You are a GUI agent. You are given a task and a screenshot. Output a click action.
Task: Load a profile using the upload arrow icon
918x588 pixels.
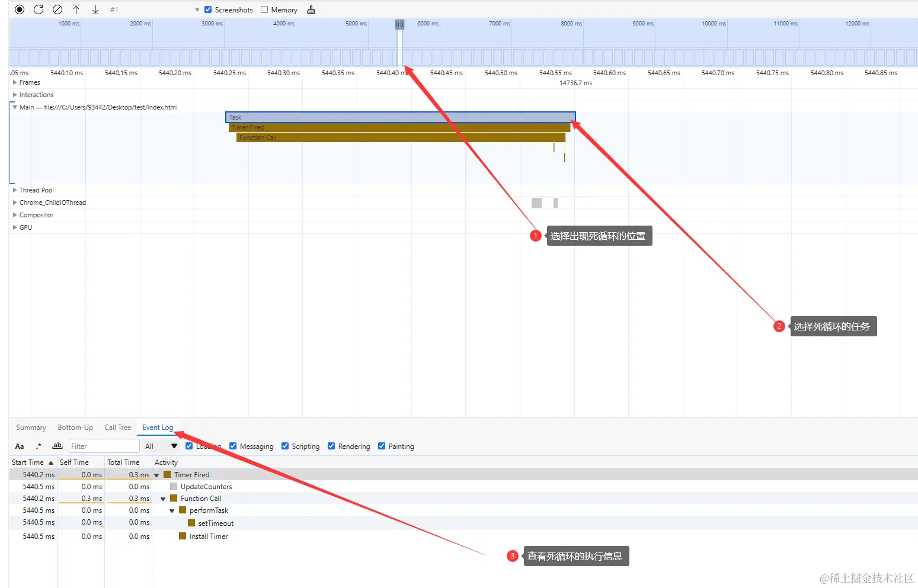[76, 9]
